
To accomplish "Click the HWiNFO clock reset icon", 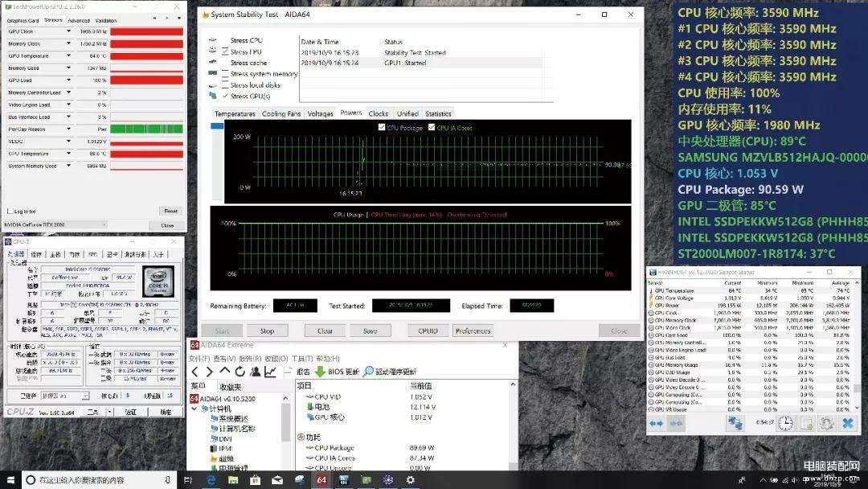I will click(x=785, y=424).
